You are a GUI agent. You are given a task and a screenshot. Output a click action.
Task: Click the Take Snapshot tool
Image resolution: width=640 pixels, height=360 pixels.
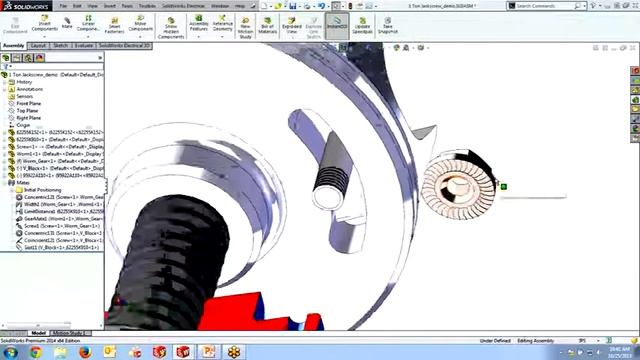[x=388, y=26]
